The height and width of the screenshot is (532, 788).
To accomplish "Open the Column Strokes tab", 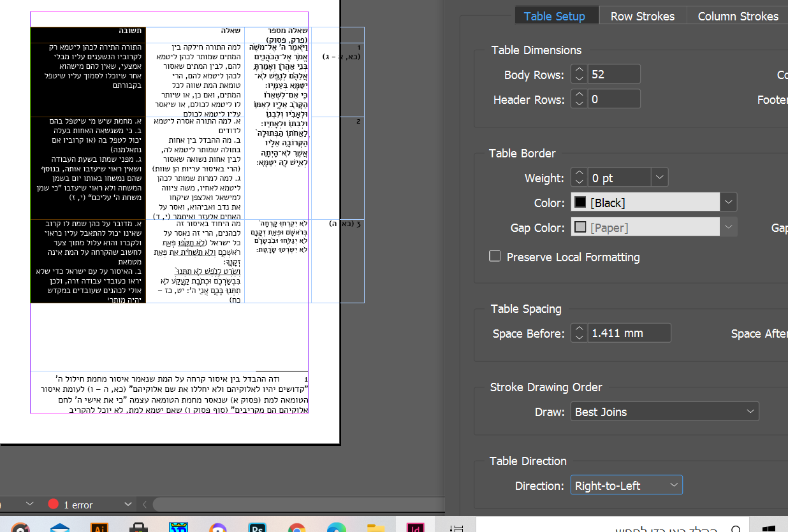I will pos(738,17).
